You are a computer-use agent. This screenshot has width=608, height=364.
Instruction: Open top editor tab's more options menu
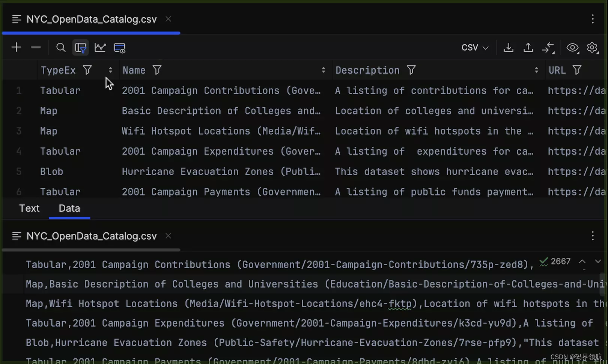[x=593, y=19]
